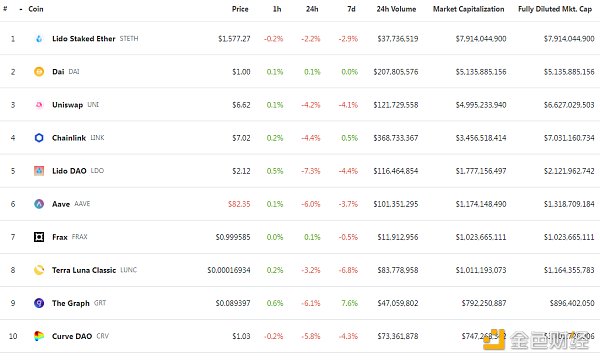This screenshot has width=600, height=361.
Task: Click the black Frax square icon
Action: click(x=39, y=237)
